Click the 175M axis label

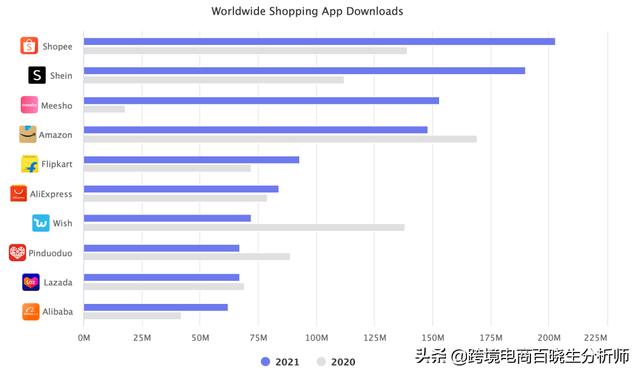point(491,338)
